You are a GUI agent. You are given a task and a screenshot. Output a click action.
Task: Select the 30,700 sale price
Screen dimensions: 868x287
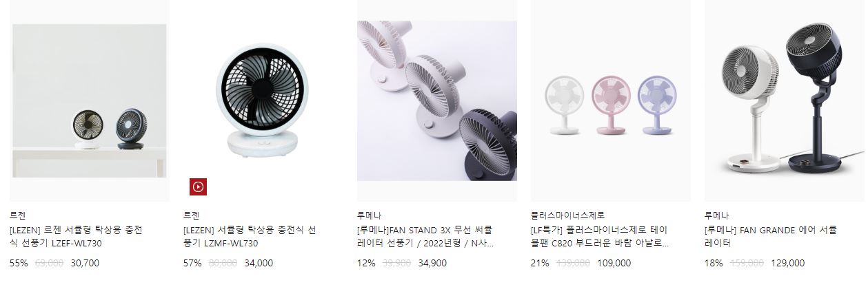[x=85, y=263]
